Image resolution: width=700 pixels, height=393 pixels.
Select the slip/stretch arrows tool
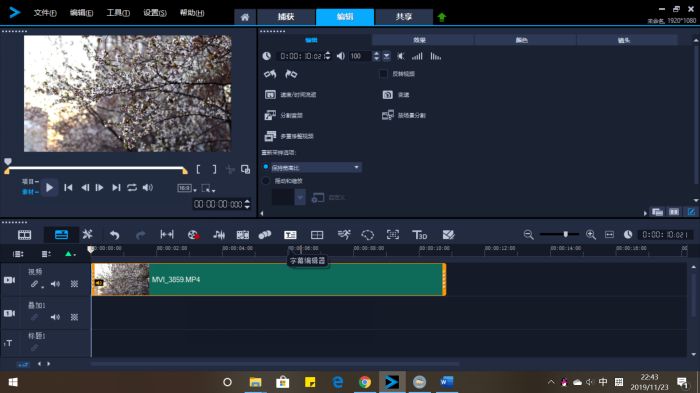coord(167,234)
